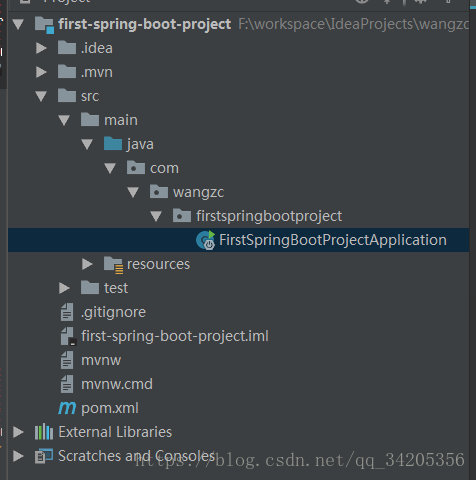Image resolution: width=476 pixels, height=480 pixels.
Task: Click the Maven pom.xml icon
Action: click(67, 408)
